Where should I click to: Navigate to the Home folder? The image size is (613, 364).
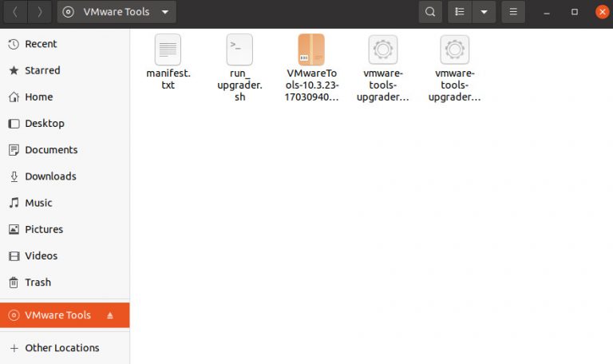tap(38, 97)
